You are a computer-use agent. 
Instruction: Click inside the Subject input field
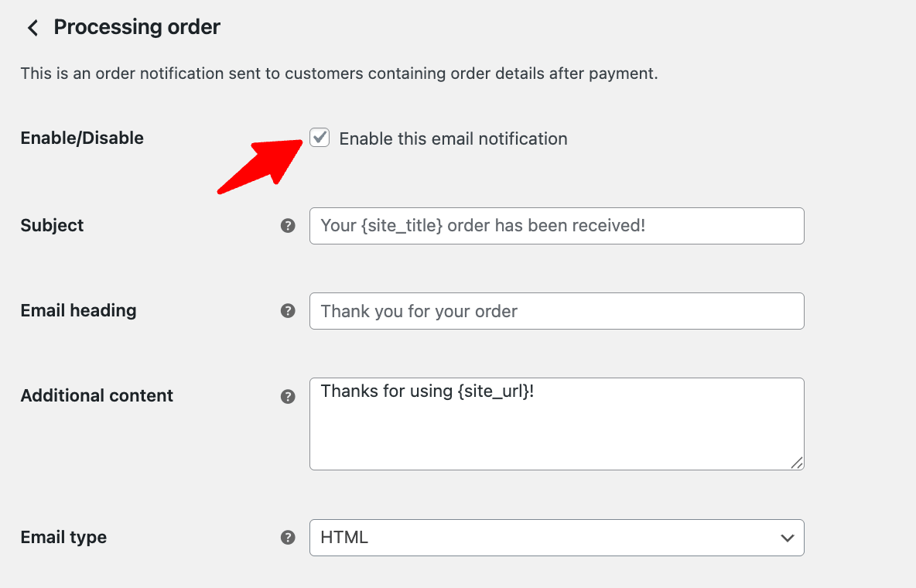point(556,226)
